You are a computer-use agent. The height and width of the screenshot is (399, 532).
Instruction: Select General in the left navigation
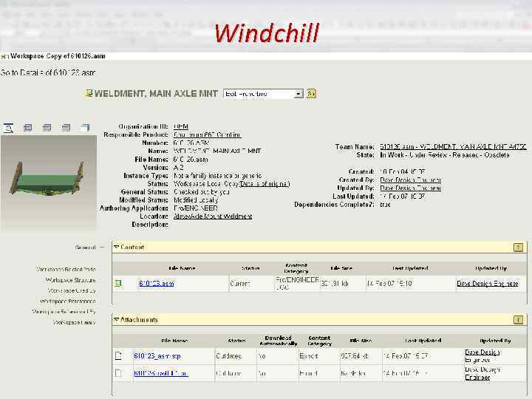pyautogui.click(x=86, y=248)
